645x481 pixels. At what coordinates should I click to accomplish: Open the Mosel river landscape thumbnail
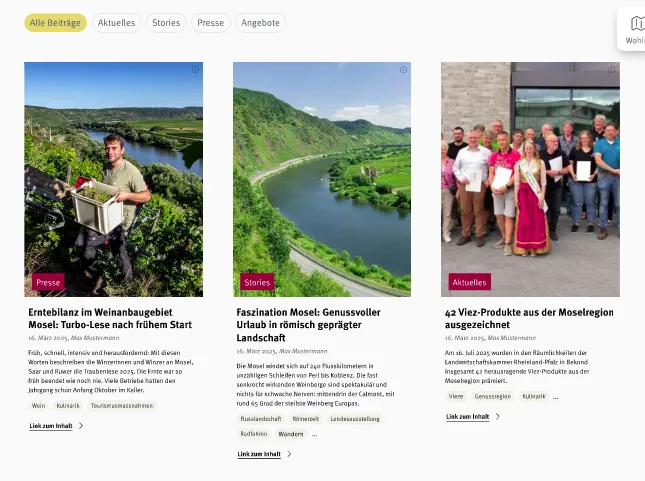[322, 179]
